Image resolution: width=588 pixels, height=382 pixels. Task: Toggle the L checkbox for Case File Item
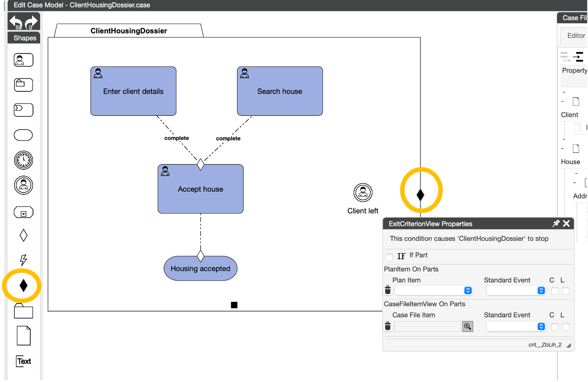coord(565,327)
